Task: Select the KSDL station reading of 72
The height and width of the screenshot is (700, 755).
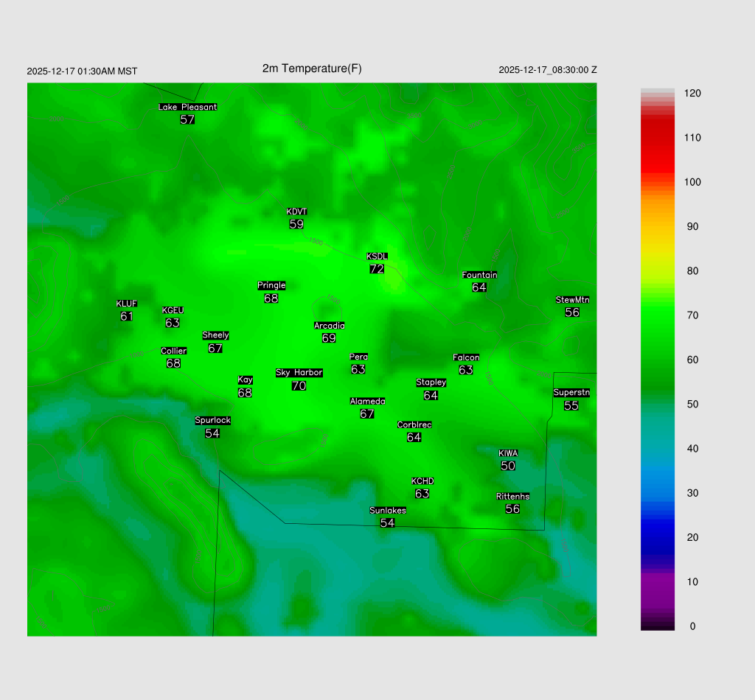Action: coord(377,269)
